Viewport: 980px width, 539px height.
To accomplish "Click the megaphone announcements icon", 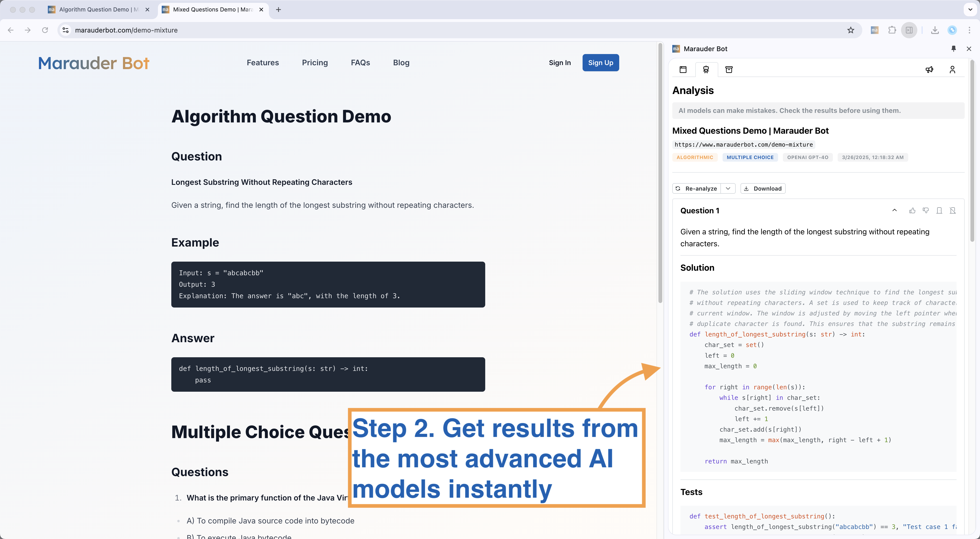I will coord(929,70).
